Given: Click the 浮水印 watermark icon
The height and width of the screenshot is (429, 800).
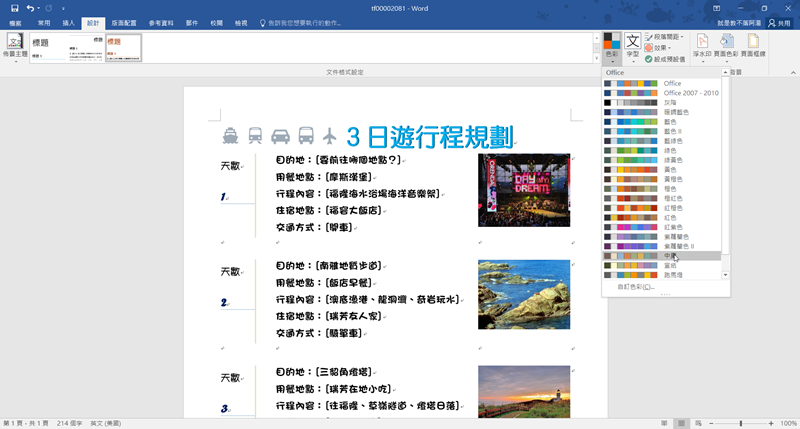Looking at the screenshot, I should 701,47.
